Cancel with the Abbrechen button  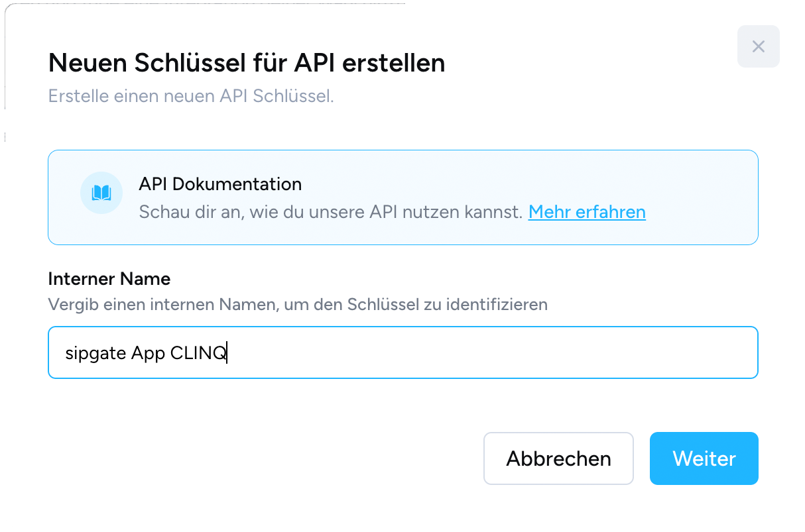558,458
